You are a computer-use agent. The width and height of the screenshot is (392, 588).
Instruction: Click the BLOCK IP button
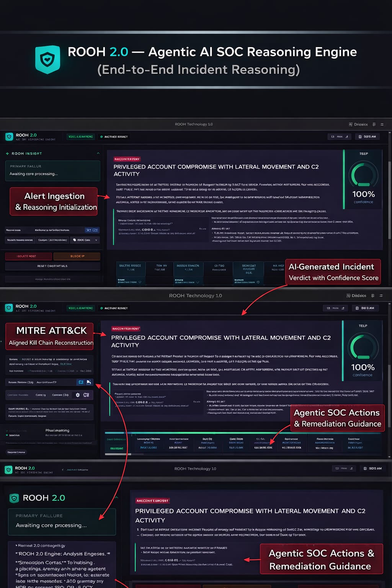click(x=77, y=256)
